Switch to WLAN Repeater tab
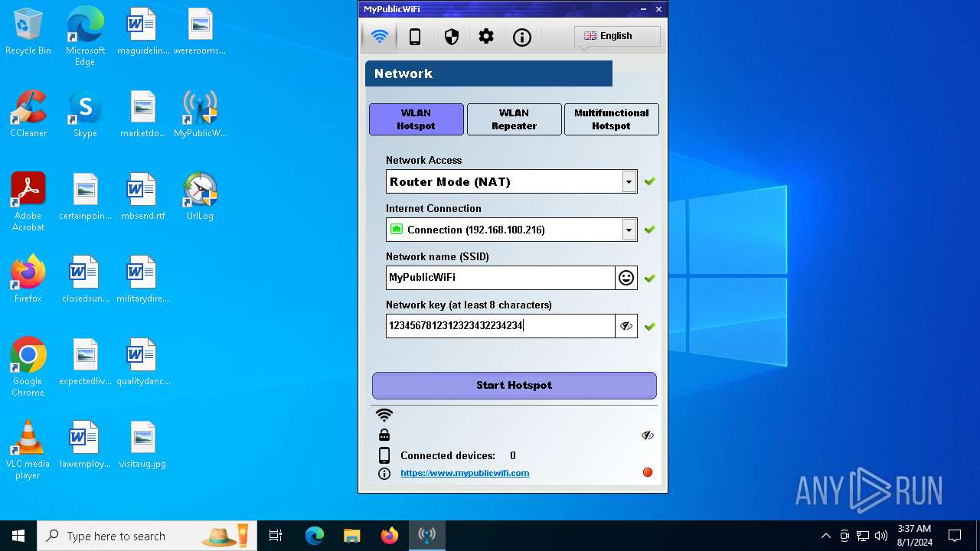This screenshot has width=980, height=551. pos(514,119)
